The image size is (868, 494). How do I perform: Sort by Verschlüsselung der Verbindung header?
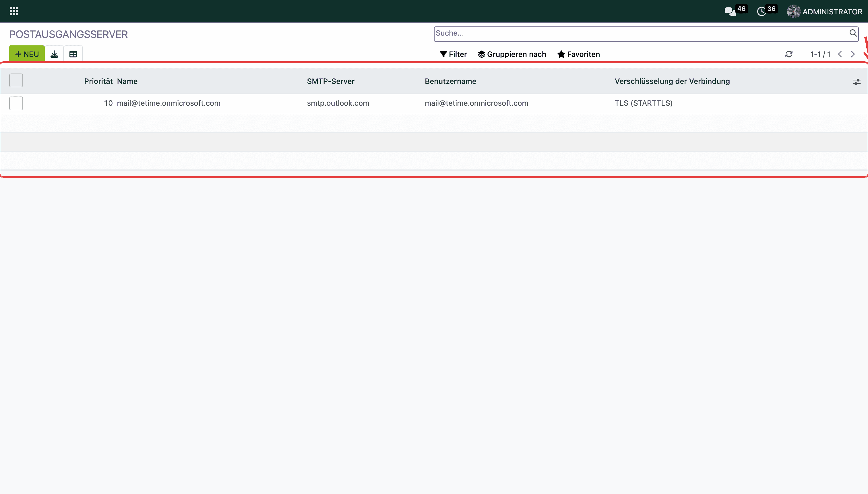coord(672,81)
